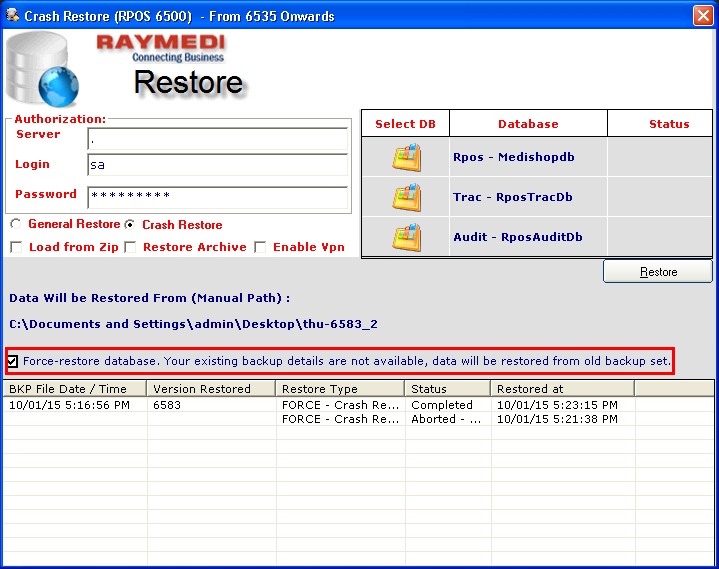Select the Trac - RposTracDb database name
This screenshot has height=569, width=719.
point(513,197)
